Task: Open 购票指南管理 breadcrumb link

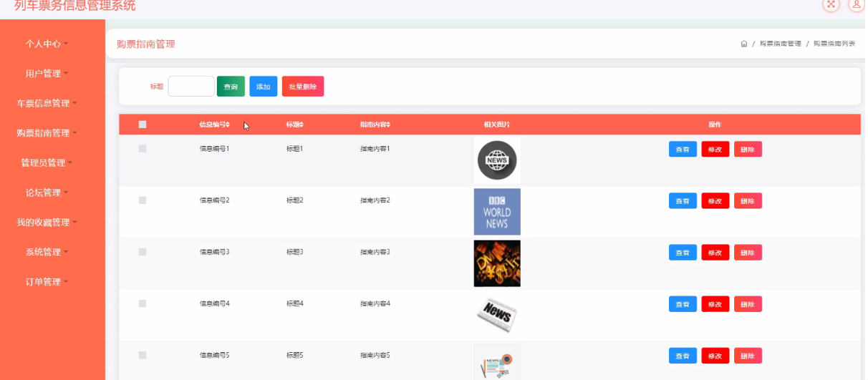Action: point(780,44)
